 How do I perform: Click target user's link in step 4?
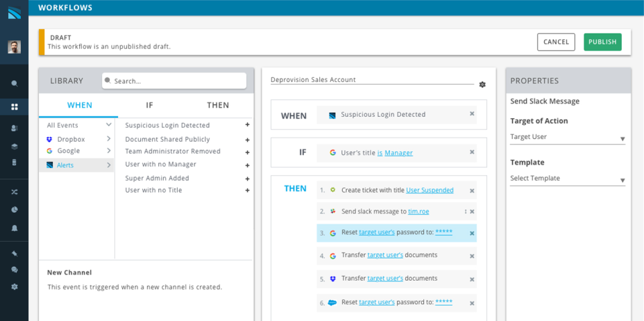coord(385,255)
